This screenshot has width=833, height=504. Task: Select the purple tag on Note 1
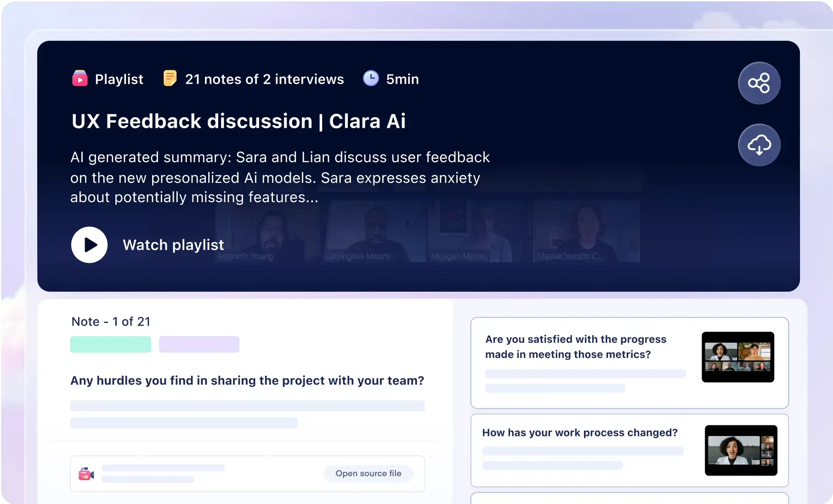(199, 344)
